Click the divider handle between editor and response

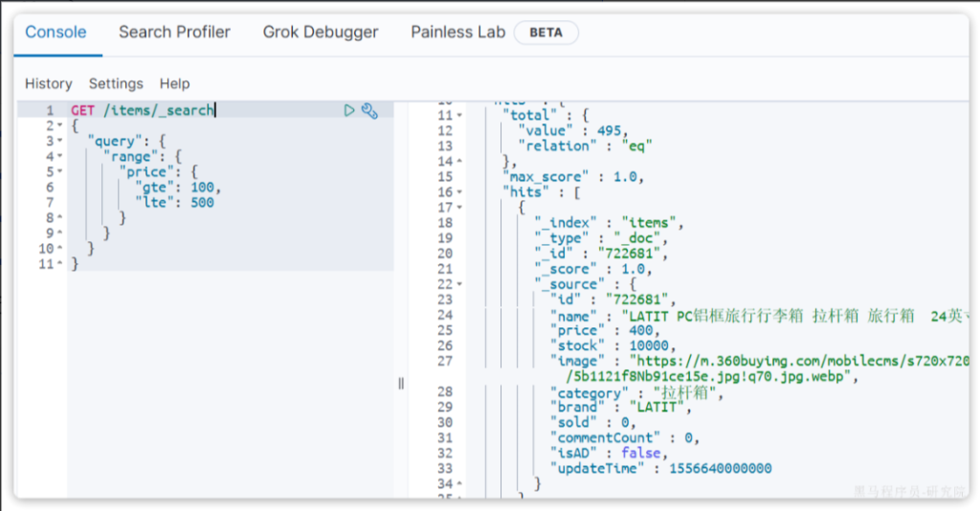coord(400,383)
